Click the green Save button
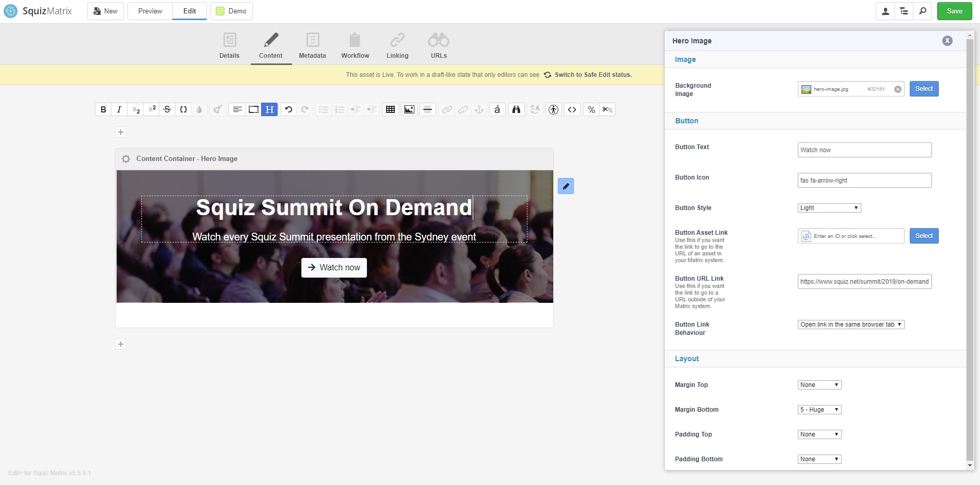 [x=955, y=11]
